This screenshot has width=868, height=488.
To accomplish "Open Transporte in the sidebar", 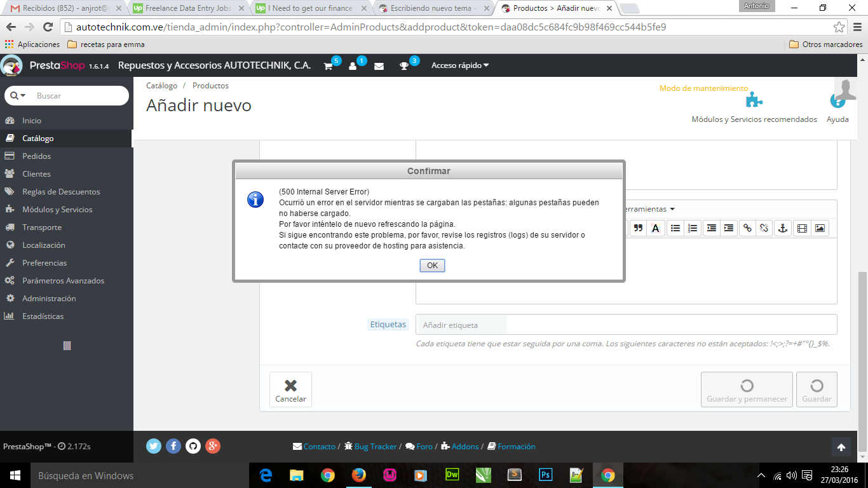I will pyautogui.click(x=67, y=227).
